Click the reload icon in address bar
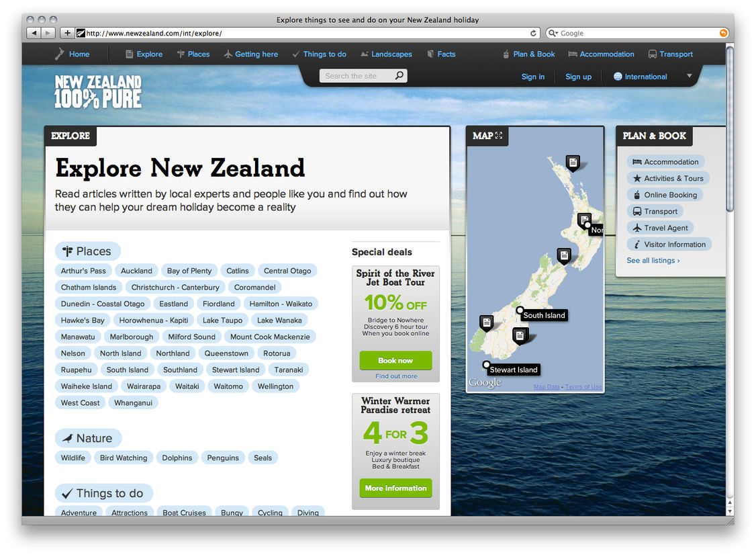The image size is (756, 555). [x=534, y=33]
